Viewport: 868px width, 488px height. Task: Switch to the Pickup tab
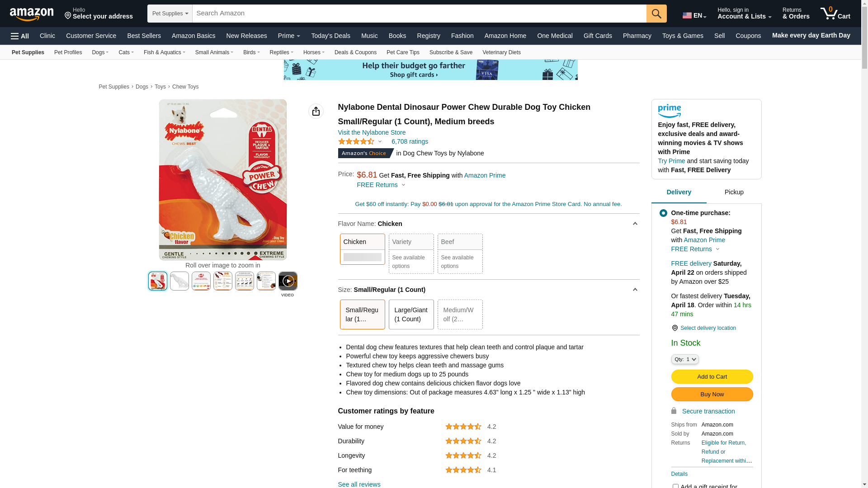coord(734,192)
